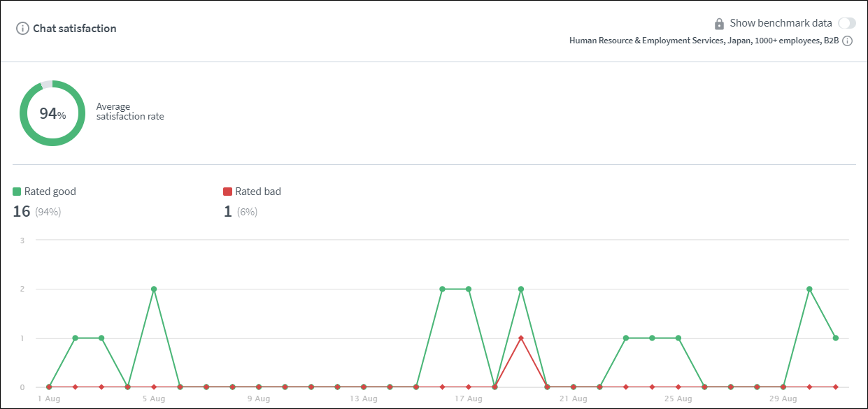Click green data point at 16 Aug

442,289
